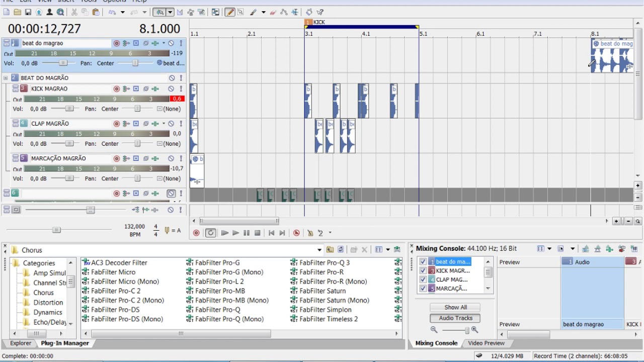Start recording from the transport bar
Image resolution: width=644 pixels, height=362 pixels.
[196, 233]
